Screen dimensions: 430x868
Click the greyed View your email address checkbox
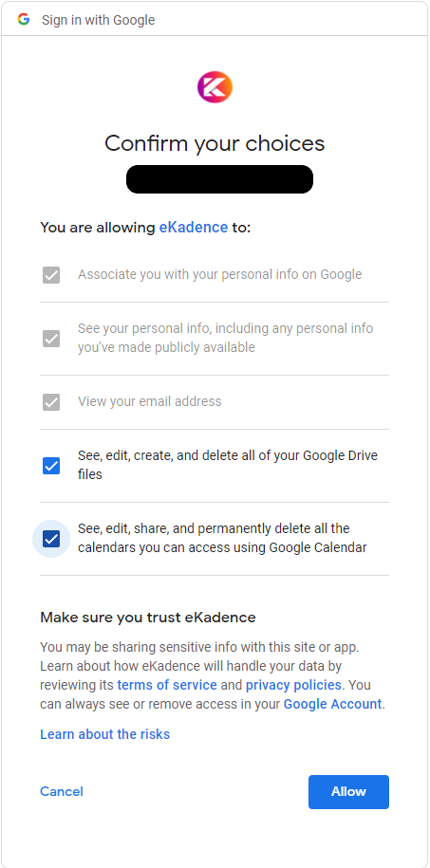click(x=51, y=402)
